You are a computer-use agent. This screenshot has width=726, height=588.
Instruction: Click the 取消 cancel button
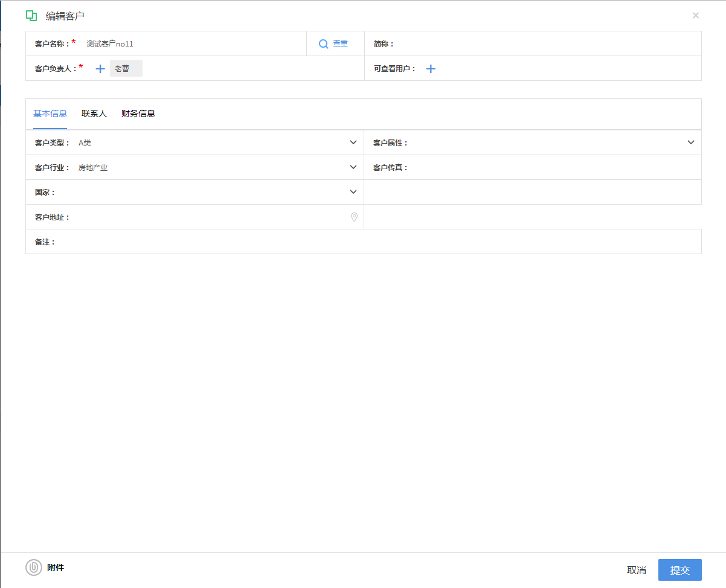coord(637,570)
